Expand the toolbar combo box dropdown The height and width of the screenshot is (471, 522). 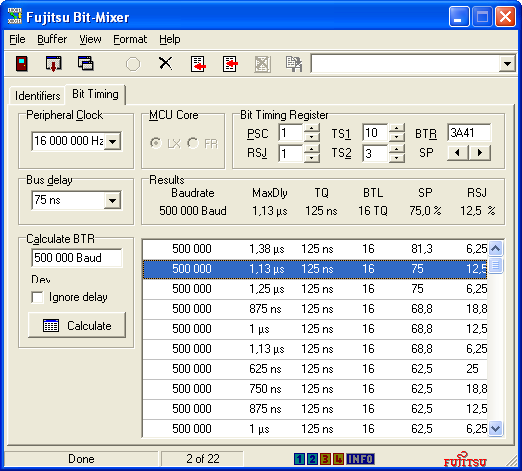(507, 63)
